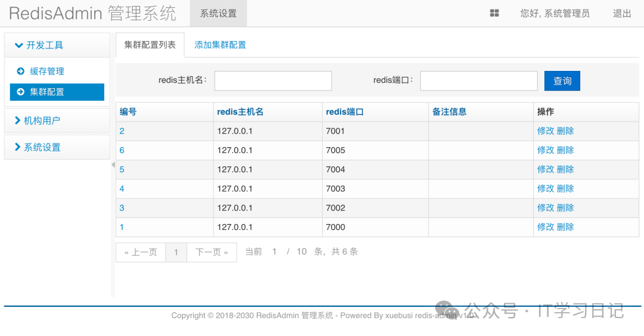
Task: Open record number 3 link
Action: pos(122,209)
